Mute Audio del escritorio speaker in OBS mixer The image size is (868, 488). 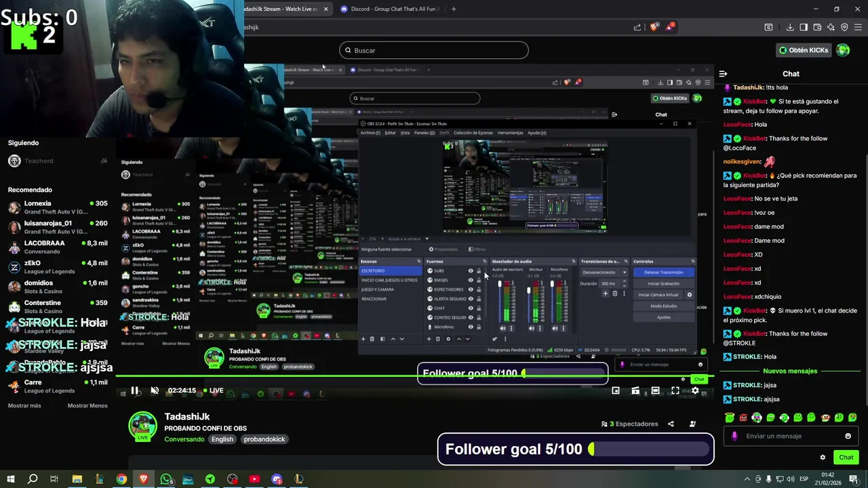[x=502, y=328]
